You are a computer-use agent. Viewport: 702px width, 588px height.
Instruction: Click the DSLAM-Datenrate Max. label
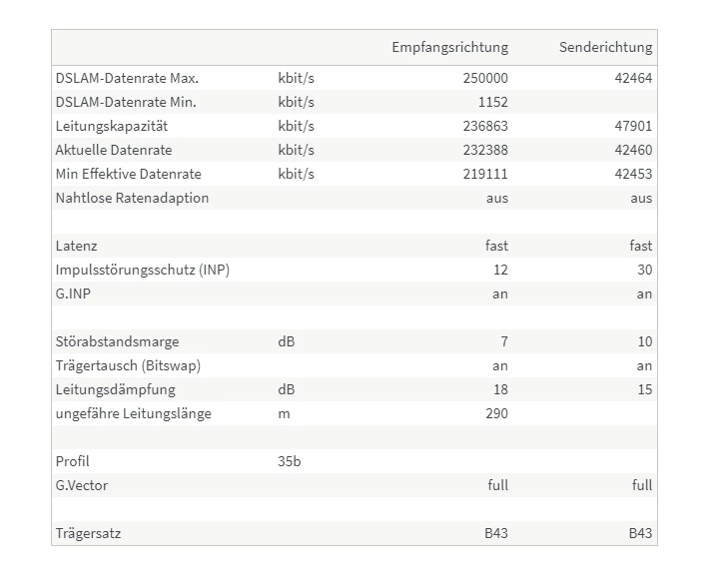pos(127,78)
